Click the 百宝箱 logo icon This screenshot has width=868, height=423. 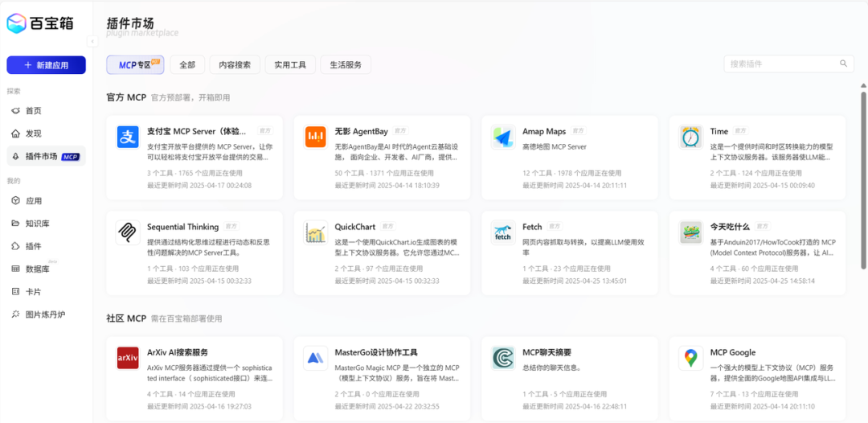tap(17, 23)
